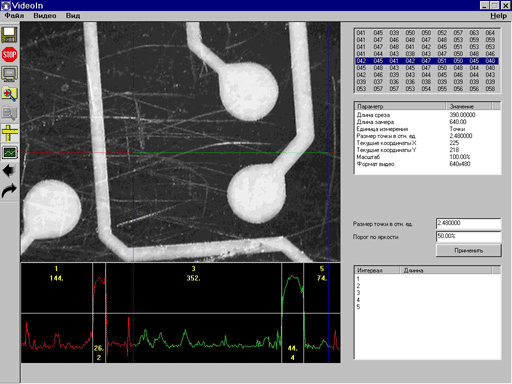
Task: Click the 352. label in profile graph
Action: point(193,278)
